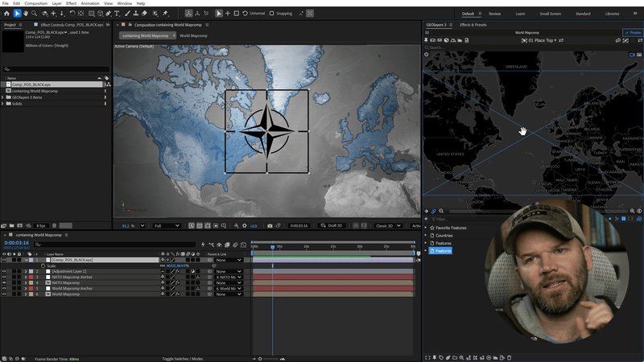Click the Motion Blur enable icon in timeline
644x362 pixels.
tap(235, 245)
